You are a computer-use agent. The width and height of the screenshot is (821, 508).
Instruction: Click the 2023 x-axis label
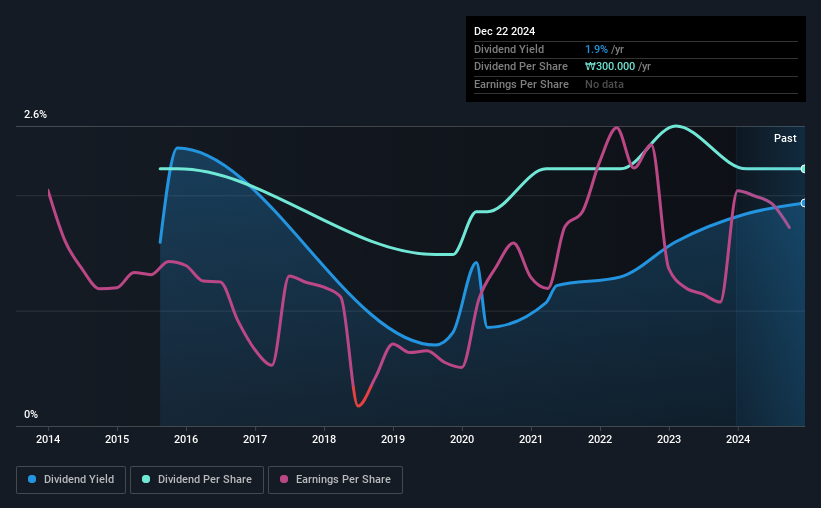669,439
